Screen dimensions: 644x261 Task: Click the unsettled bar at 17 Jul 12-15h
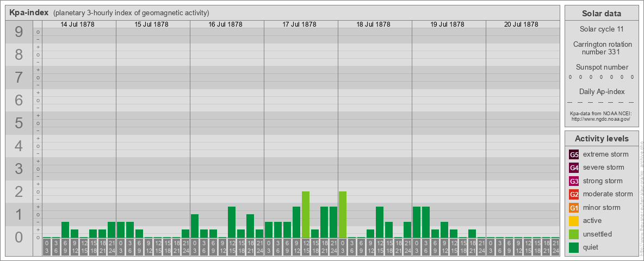(306, 215)
